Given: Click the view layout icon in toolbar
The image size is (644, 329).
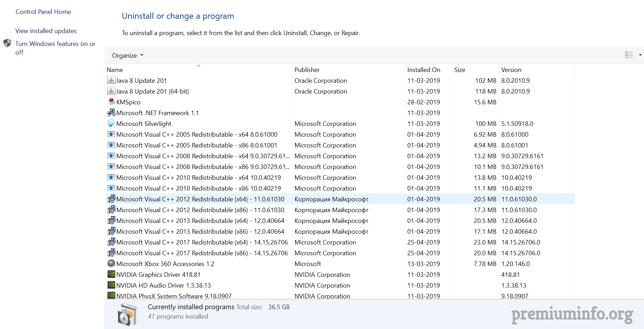Looking at the screenshot, I should tap(629, 55).
